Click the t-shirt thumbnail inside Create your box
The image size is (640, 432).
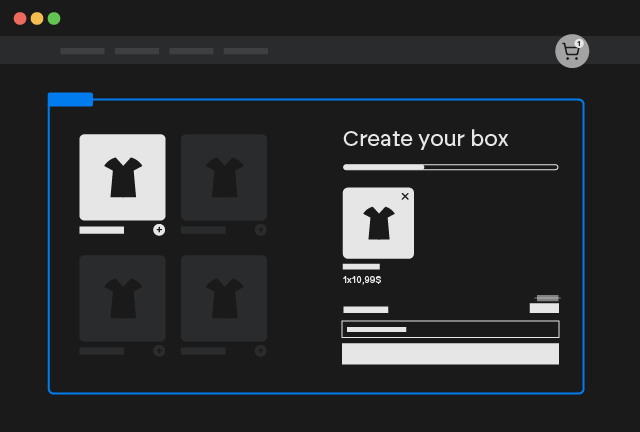[x=378, y=224]
